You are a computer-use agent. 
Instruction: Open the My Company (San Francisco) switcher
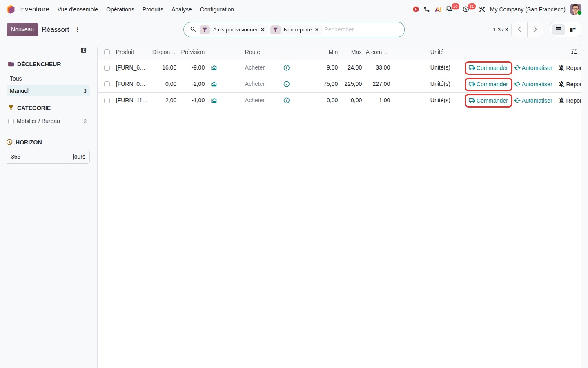(528, 9)
